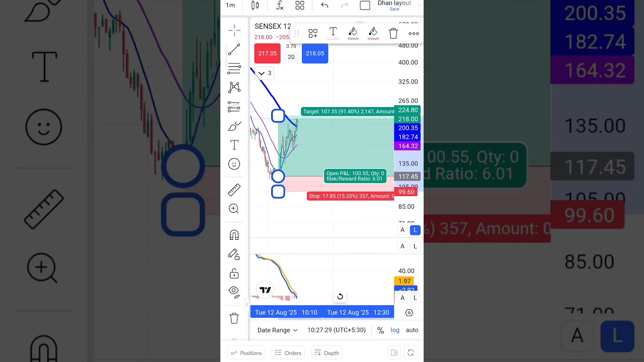The height and width of the screenshot is (362, 644).
Task: Remove selected drawing via floating toolbar trash
Action: click(x=393, y=34)
